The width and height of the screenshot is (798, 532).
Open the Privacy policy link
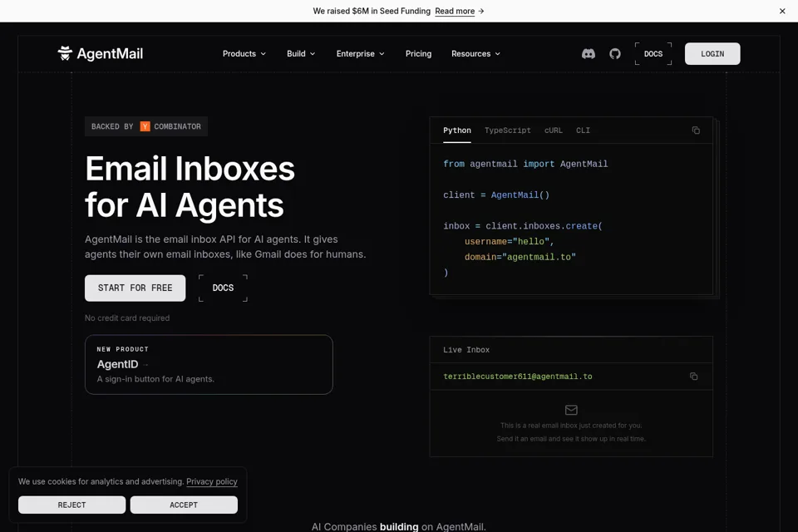tap(212, 481)
